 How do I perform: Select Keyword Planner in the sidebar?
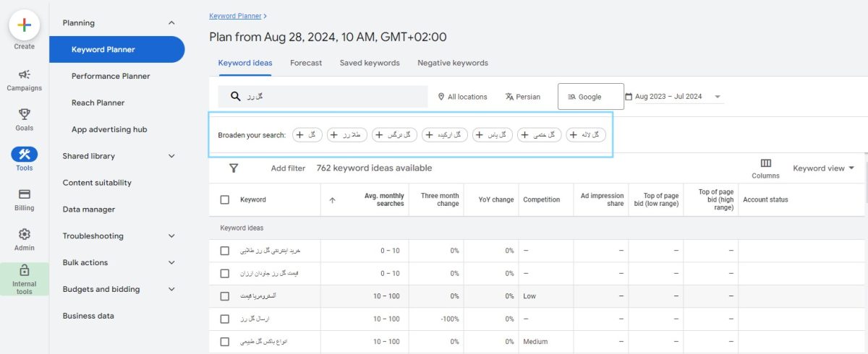[116, 50]
